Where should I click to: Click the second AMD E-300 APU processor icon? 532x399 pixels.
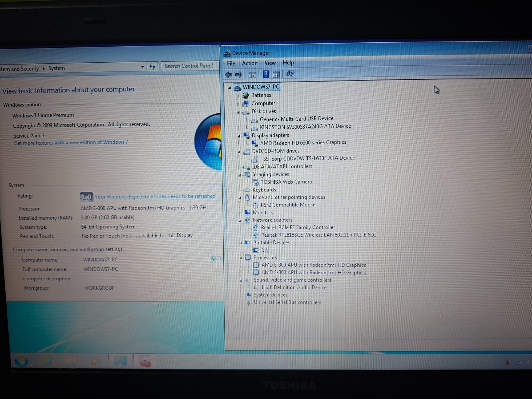click(x=256, y=272)
